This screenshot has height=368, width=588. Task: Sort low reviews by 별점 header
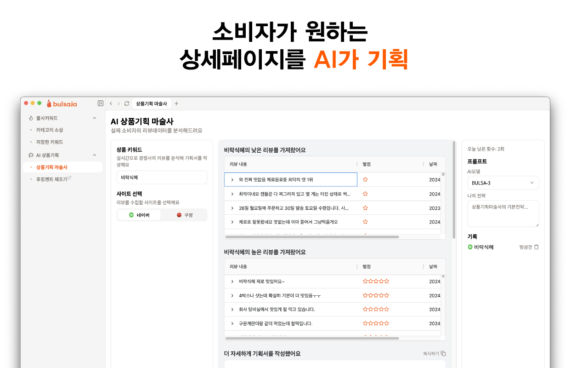(367, 164)
